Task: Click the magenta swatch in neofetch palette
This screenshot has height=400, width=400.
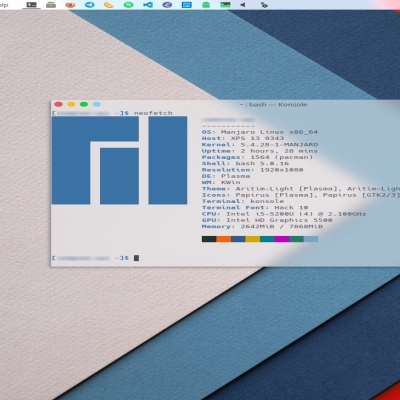Action: click(282, 239)
